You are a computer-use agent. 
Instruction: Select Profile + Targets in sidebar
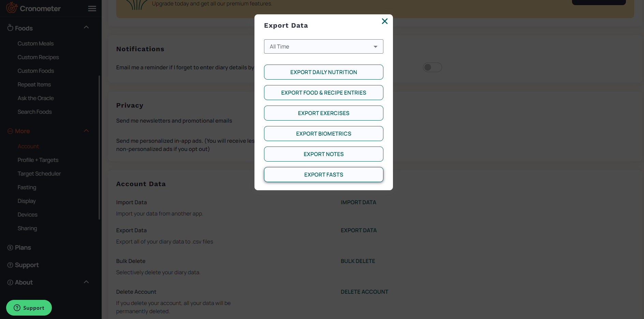[38, 160]
